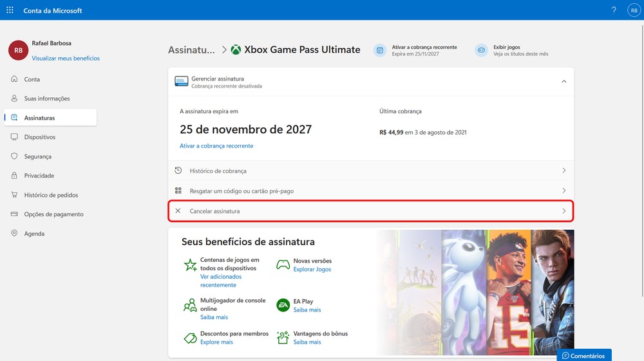The image size is (644, 361).
Task: Open Resgatar um código row chevron
Action: tap(563, 190)
